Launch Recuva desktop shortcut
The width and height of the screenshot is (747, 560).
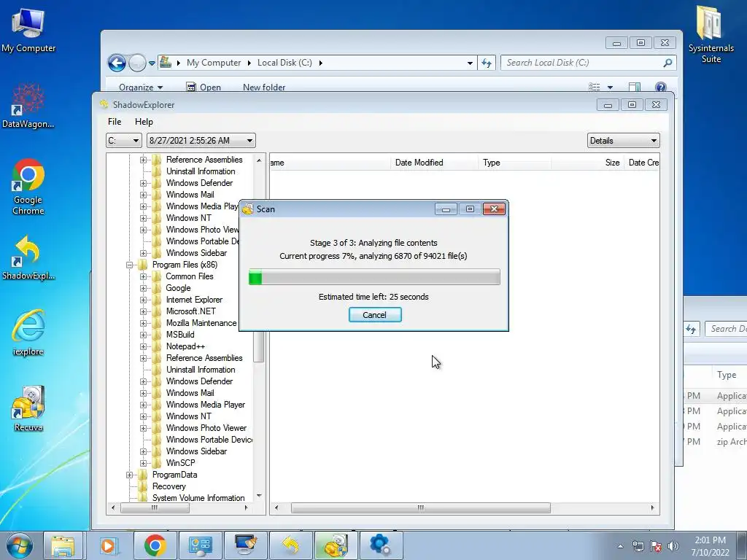[28, 408]
